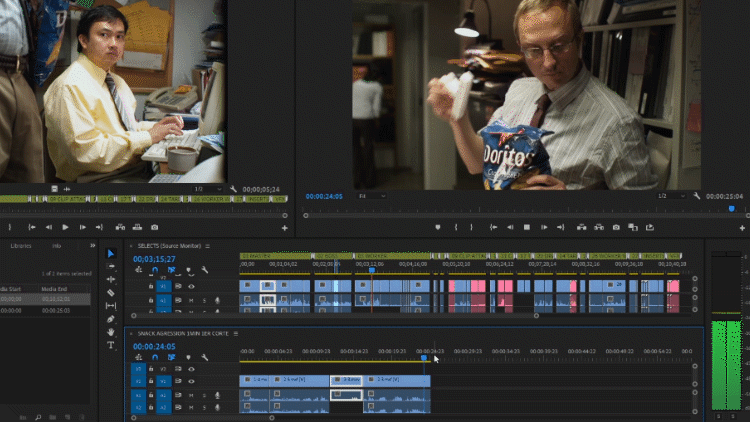The height and width of the screenshot is (422, 750).
Task: Click Extract button in Program monitor
Action: pos(599,227)
